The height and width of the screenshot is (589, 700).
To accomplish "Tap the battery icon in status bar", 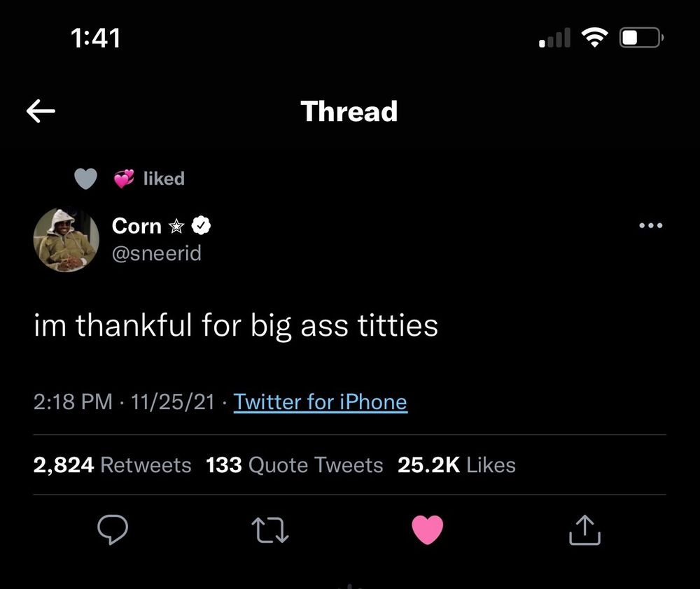I will pyautogui.click(x=641, y=38).
